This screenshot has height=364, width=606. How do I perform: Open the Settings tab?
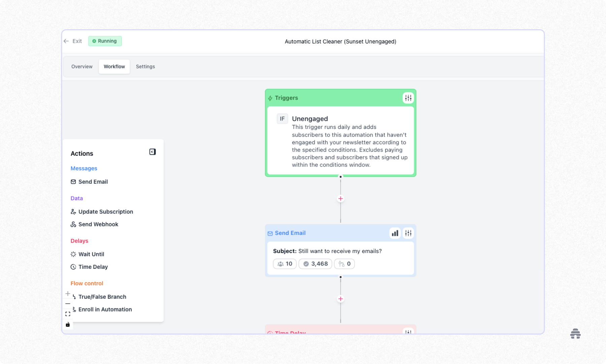[x=145, y=66]
